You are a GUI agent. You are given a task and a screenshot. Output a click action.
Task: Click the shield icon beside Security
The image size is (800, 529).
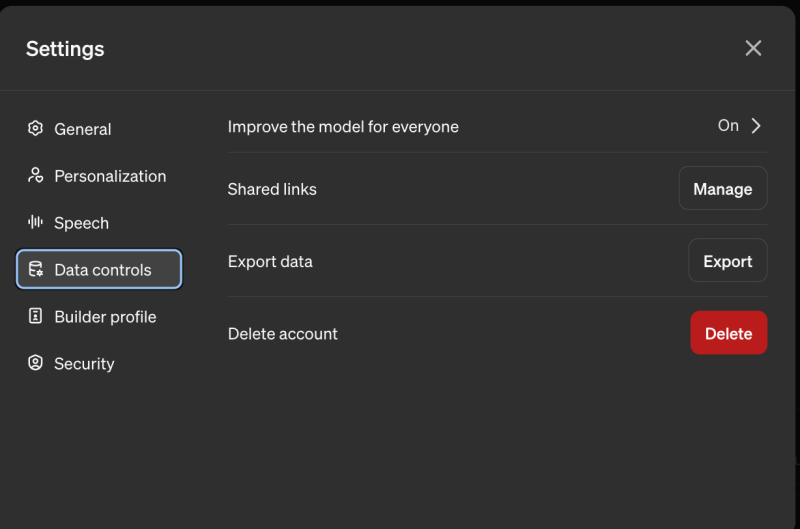pyautogui.click(x=36, y=363)
